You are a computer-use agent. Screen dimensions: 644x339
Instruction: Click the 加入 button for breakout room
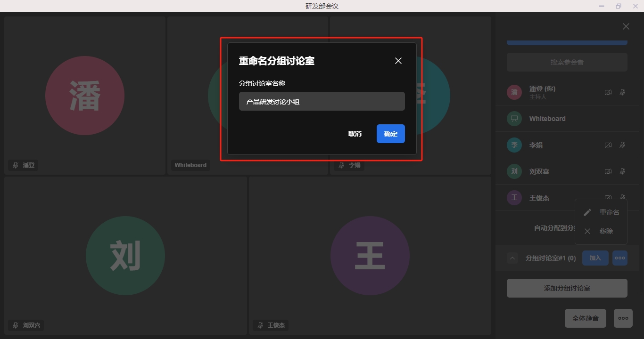tap(595, 258)
